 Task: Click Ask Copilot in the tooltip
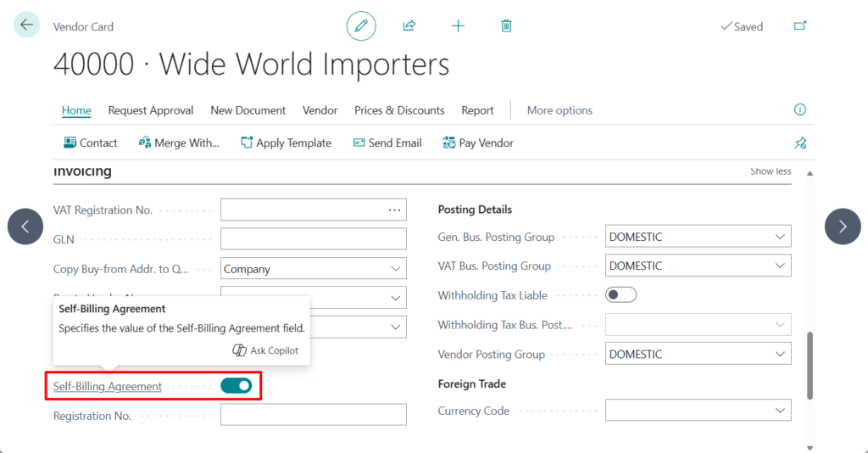(x=265, y=350)
